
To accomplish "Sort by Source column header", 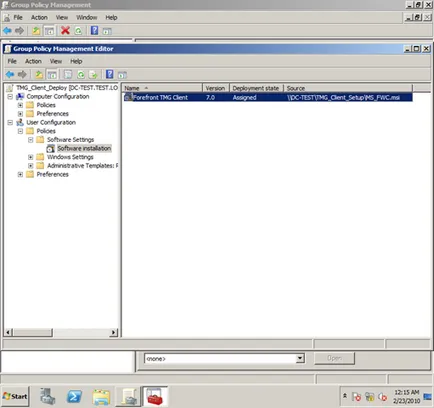I will point(348,88).
